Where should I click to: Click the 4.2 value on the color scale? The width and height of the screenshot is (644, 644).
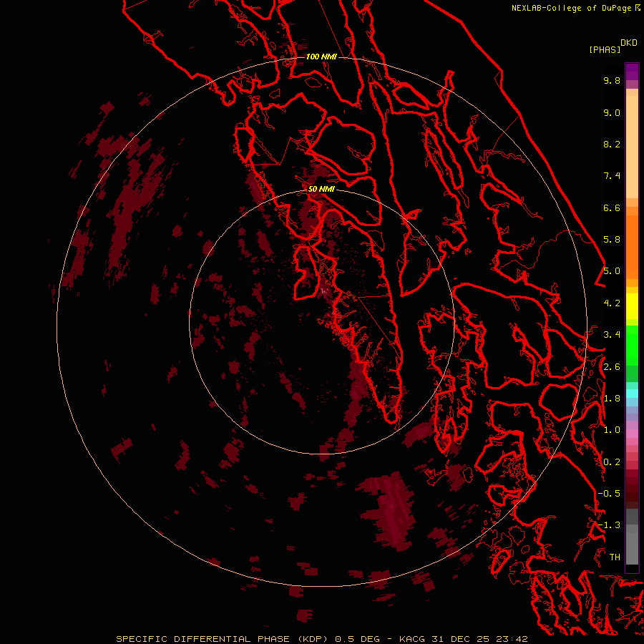(x=612, y=303)
